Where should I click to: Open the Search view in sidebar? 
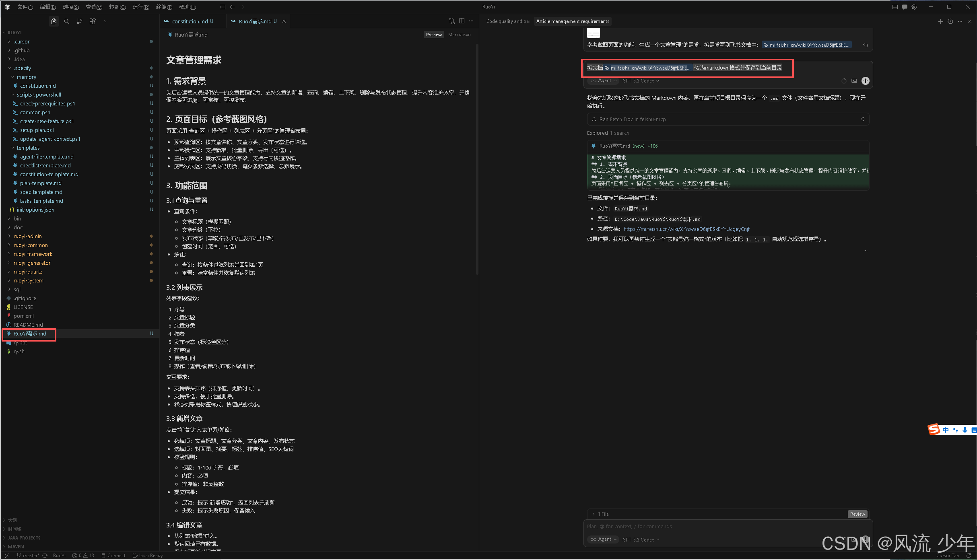[x=67, y=21]
